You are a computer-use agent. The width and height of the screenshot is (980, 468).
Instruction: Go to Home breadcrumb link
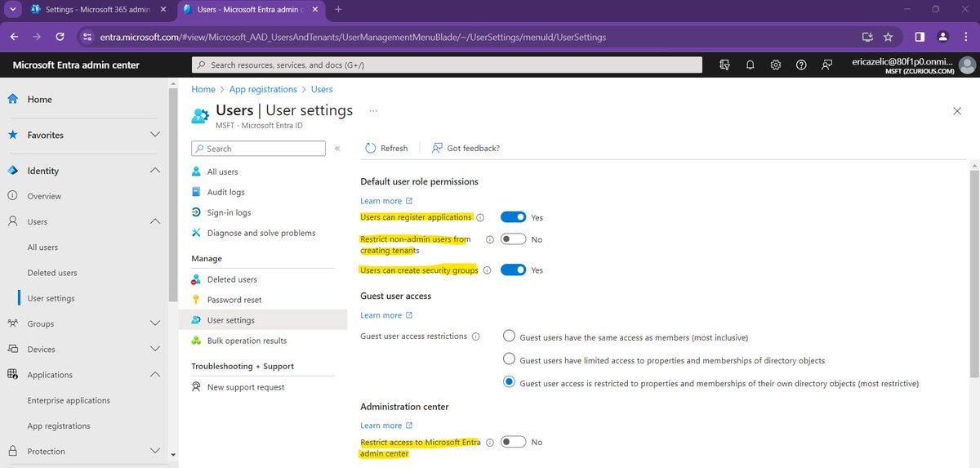click(203, 89)
